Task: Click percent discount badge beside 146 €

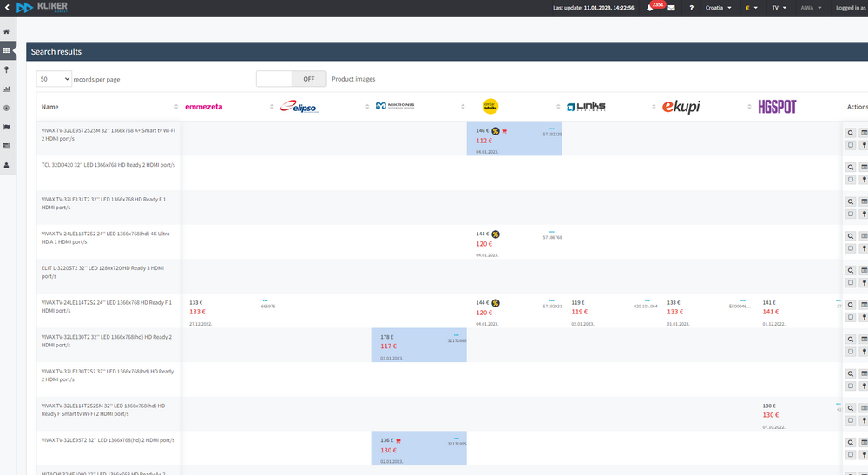Action: pos(496,131)
